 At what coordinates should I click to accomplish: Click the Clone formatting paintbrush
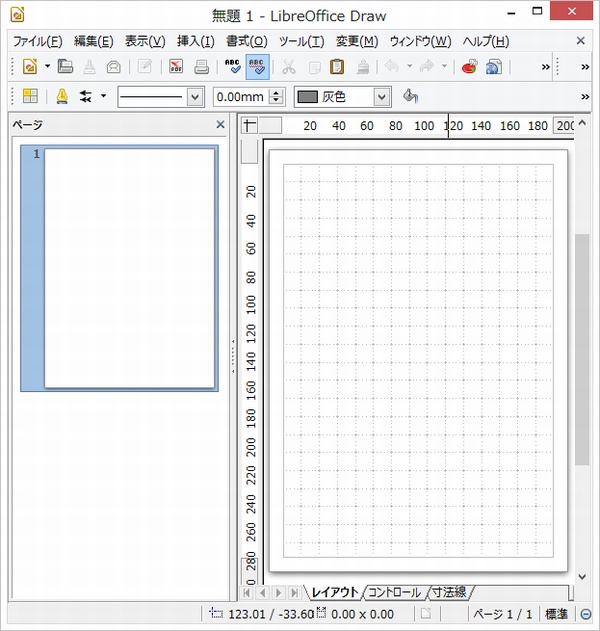tap(363, 66)
